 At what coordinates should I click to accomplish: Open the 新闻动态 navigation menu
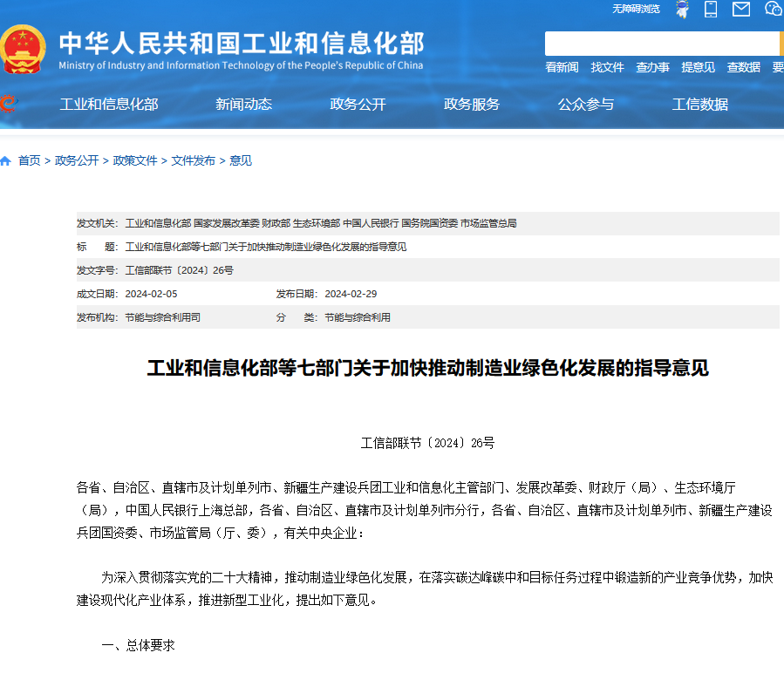click(244, 105)
